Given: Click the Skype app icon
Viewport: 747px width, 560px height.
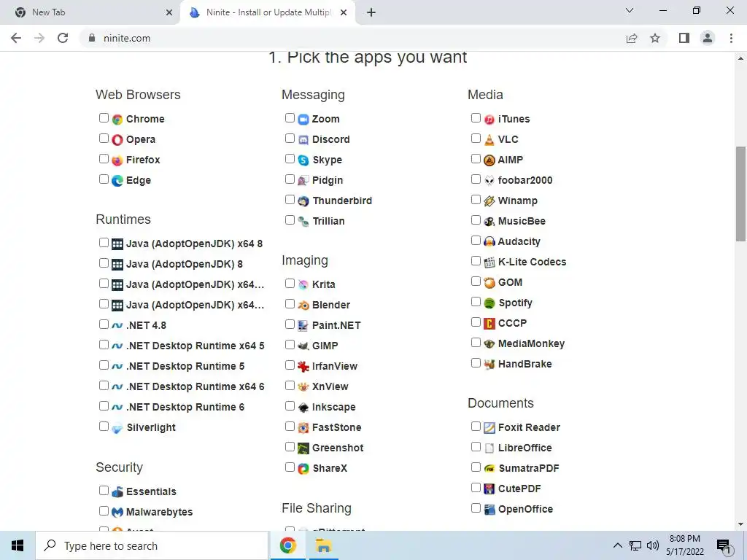Looking at the screenshot, I should (x=303, y=160).
